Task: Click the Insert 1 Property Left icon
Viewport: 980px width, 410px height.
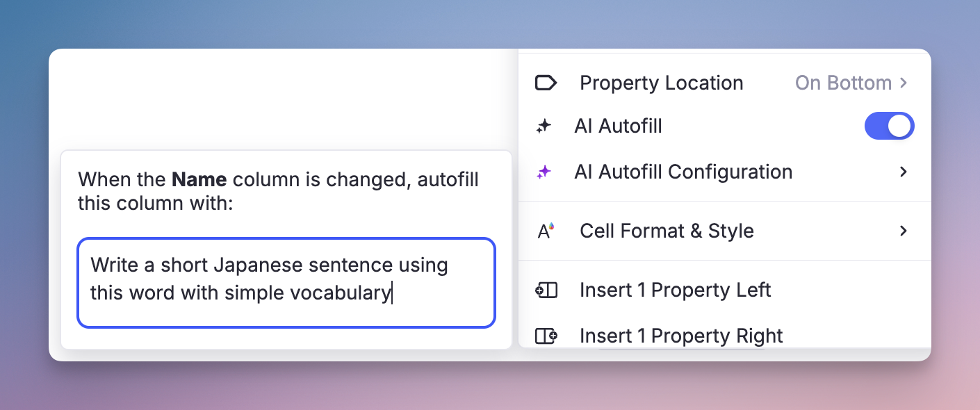Action: [546, 290]
